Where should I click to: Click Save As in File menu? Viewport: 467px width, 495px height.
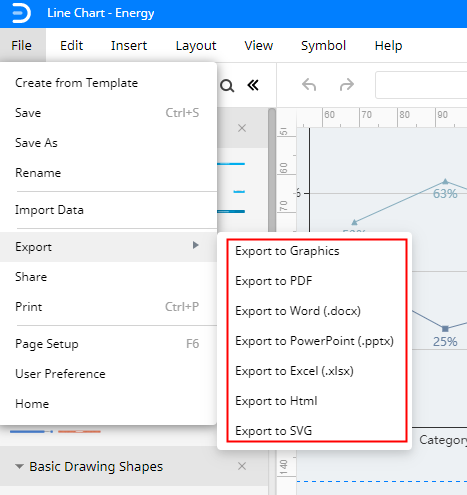[x=36, y=143]
